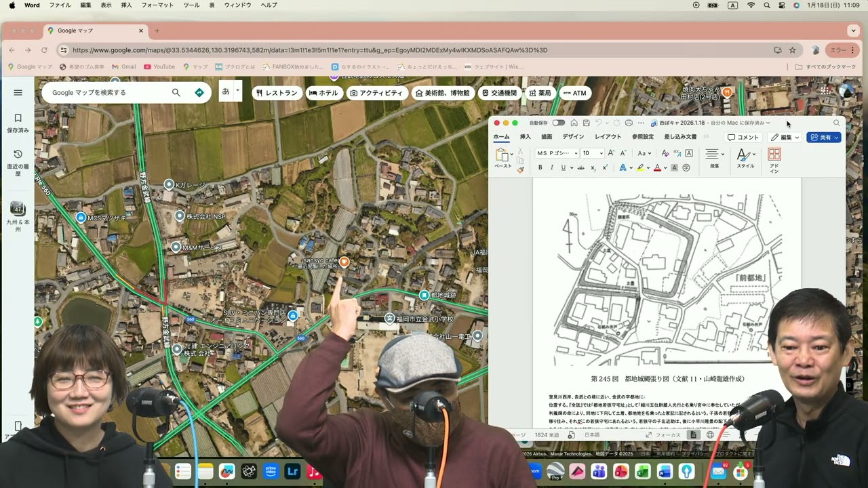The width and height of the screenshot is (868, 488).
Task: Reload the Chrome page
Action: point(45,50)
